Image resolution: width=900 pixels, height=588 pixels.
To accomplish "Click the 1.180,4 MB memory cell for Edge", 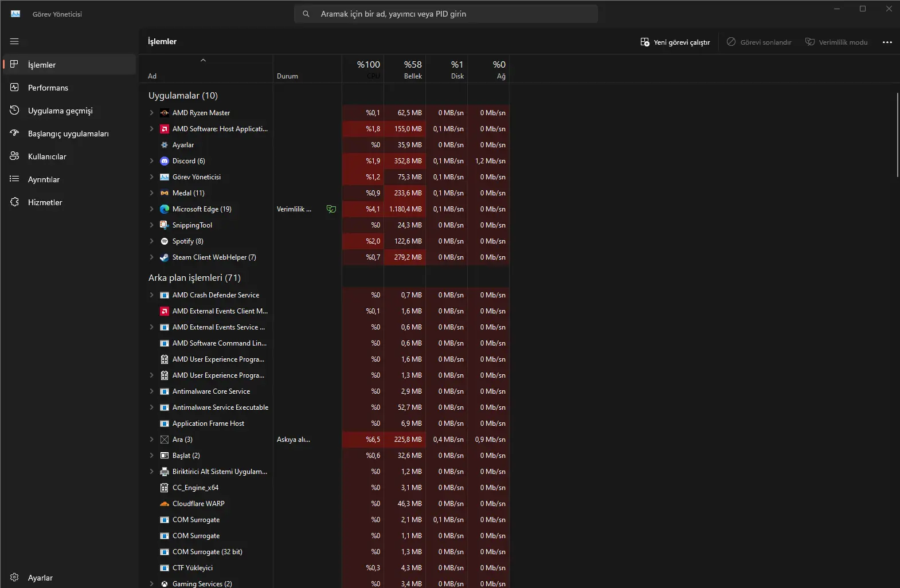I will pos(405,209).
